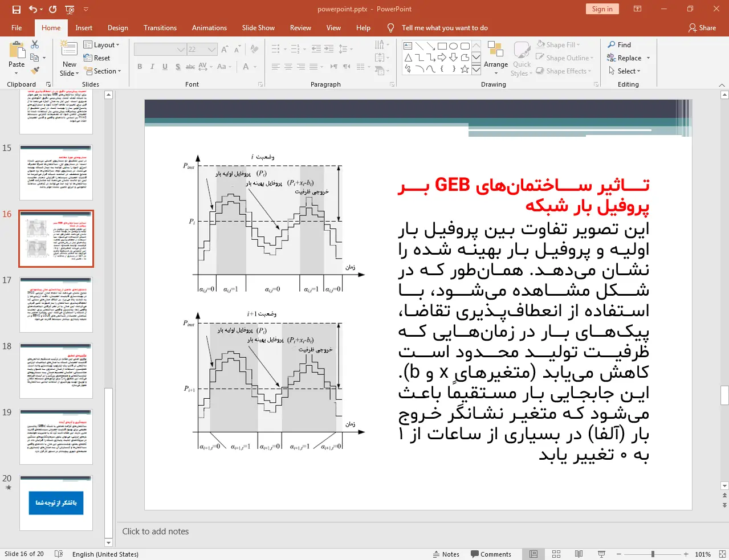Select the rectangle shape in the shapes gallery

pyautogui.click(x=442, y=46)
